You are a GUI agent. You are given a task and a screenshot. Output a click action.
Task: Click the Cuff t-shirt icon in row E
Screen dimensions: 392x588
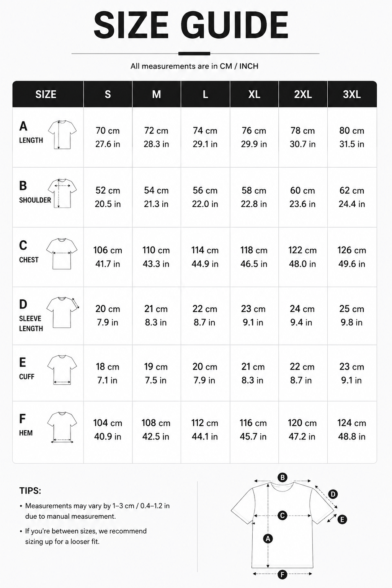click(x=62, y=370)
